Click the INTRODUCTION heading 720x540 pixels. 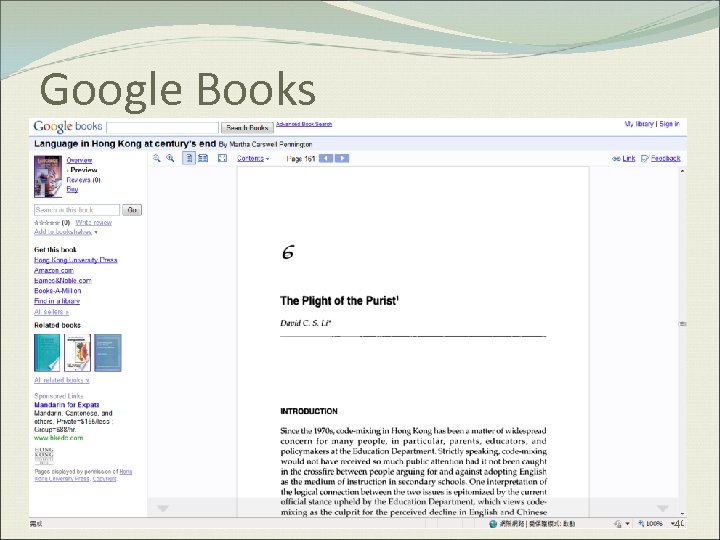click(x=309, y=411)
